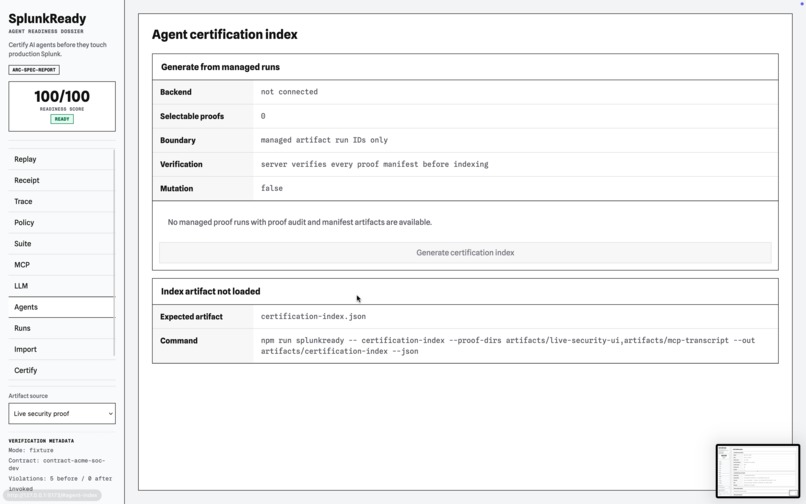
Task: Select the Agents navigation item
Action: tap(61, 307)
